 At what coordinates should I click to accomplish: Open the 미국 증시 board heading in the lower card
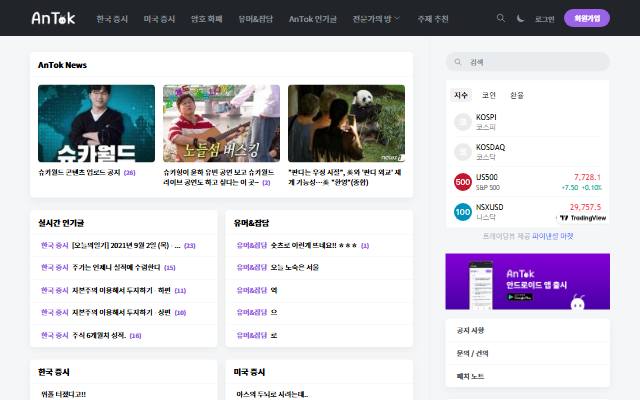pos(249,372)
